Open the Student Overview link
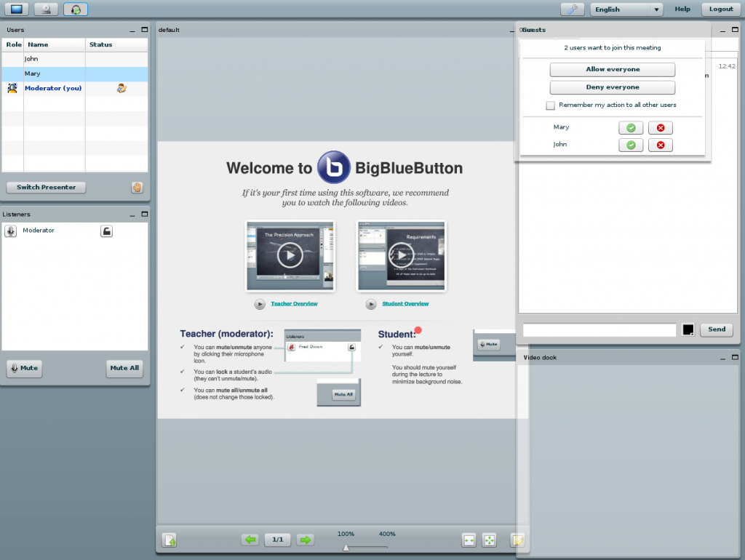Screen dimensions: 745x560 405,304
